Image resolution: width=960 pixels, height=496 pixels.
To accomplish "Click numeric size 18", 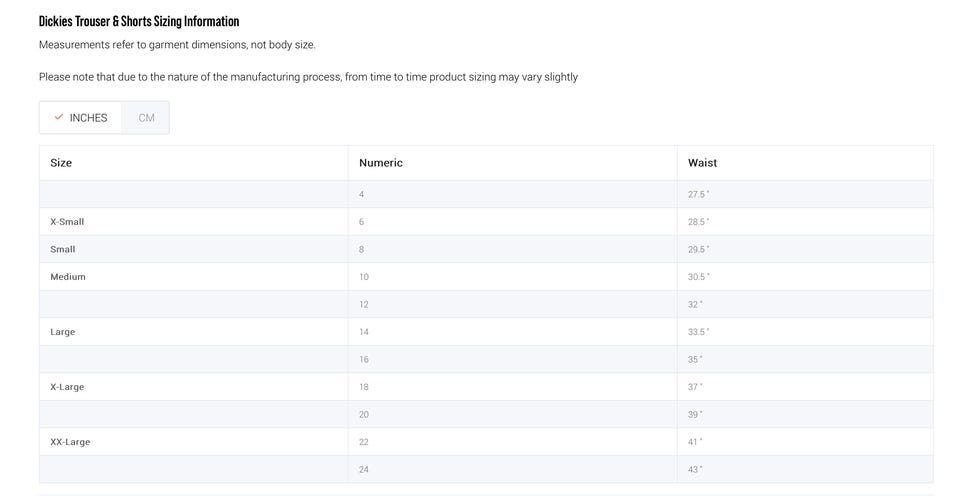I will (x=364, y=387).
